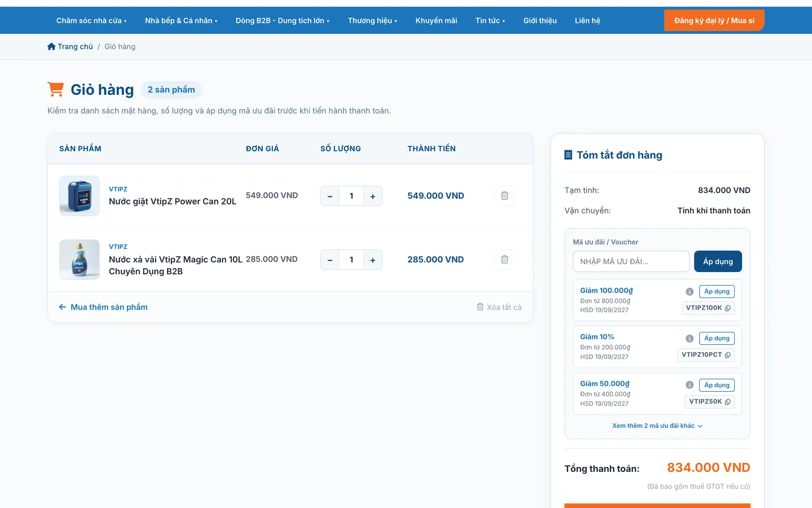The height and width of the screenshot is (508, 812).
Task: Click the ĐƠN GIÁ column header
Action: point(262,148)
